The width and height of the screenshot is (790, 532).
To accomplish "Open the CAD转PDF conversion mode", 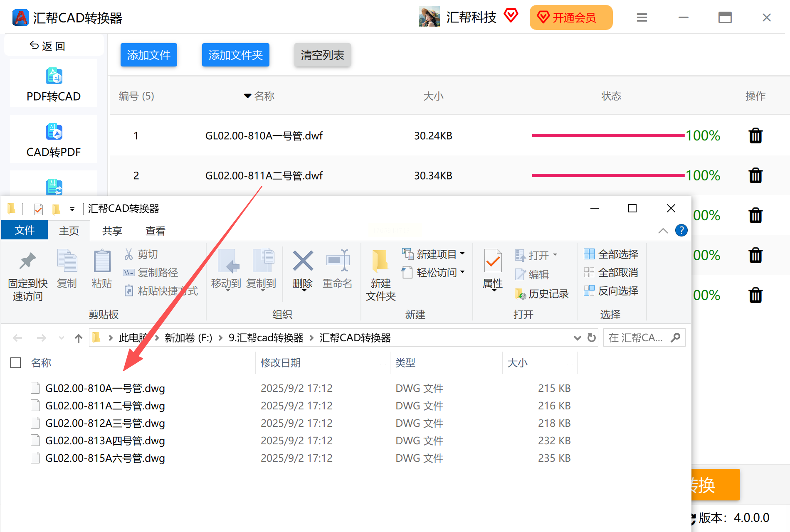I will [54, 139].
